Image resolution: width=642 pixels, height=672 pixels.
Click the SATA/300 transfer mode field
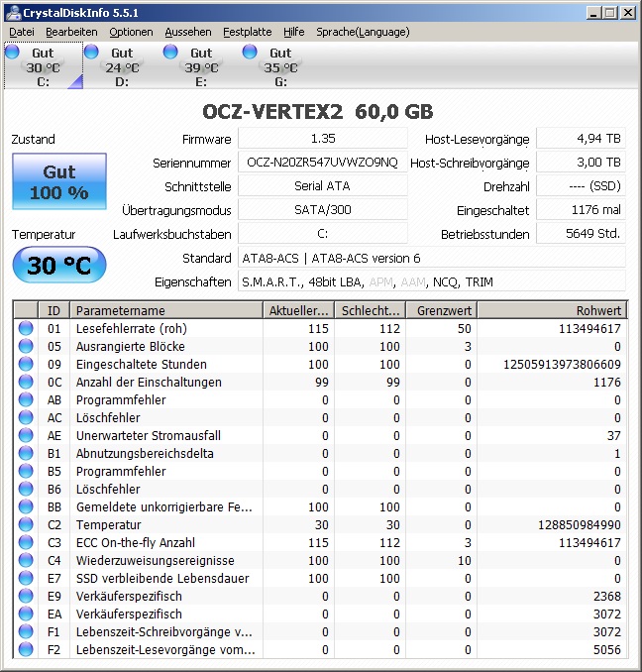(323, 210)
